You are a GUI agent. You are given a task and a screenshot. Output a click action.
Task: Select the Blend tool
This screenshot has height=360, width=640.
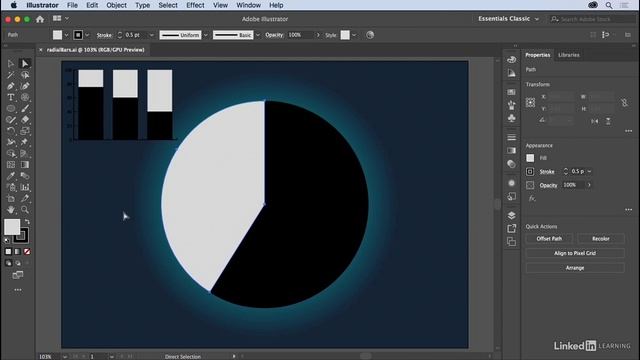coord(24,176)
